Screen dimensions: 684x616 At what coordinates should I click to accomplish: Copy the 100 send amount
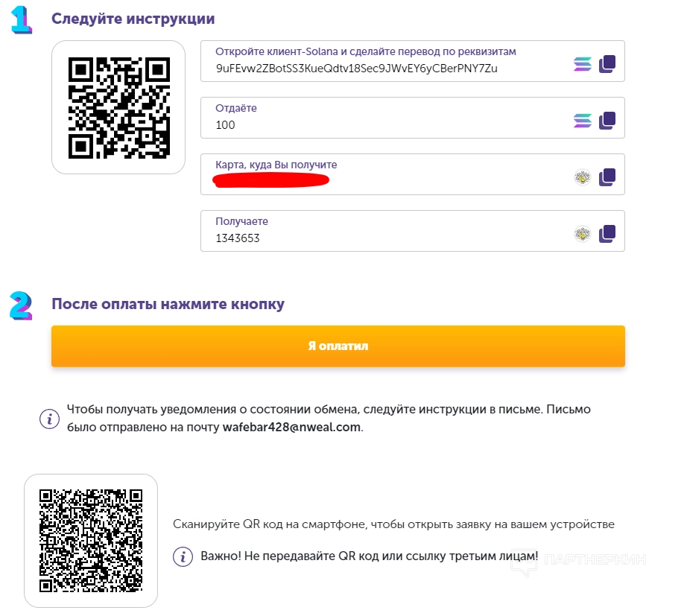(x=607, y=120)
